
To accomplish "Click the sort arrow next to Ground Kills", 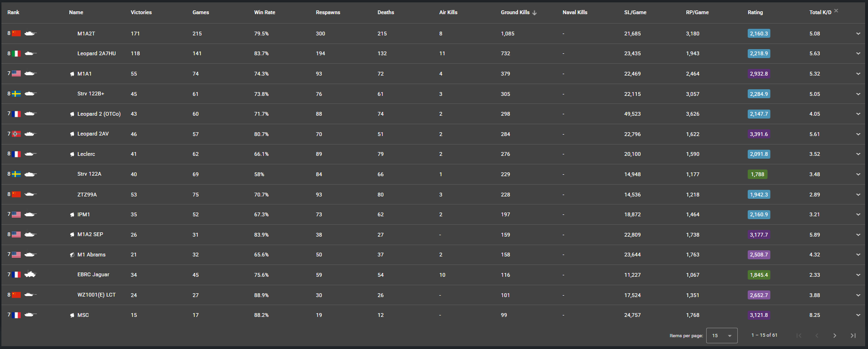I will (534, 13).
